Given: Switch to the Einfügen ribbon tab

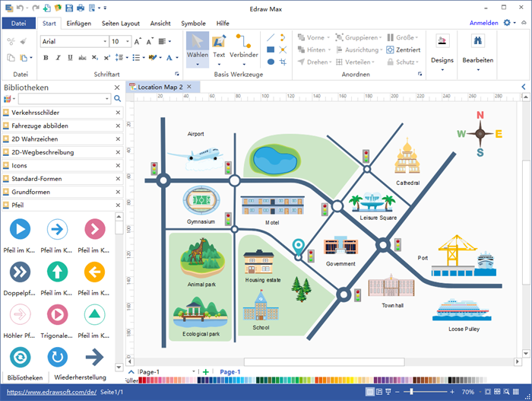Looking at the screenshot, I should click(81, 24).
